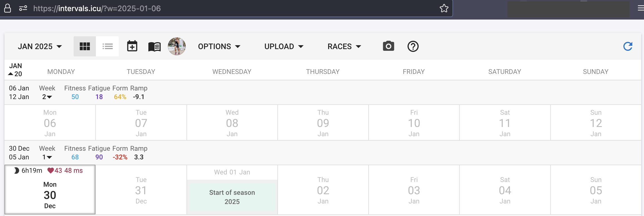Refresh the calendar with the reload icon
Screen dimensions: 644x216
coord(628,46)
